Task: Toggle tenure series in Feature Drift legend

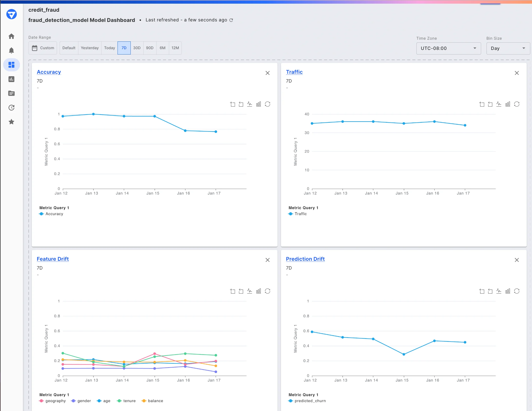Action: pos(126,401)
